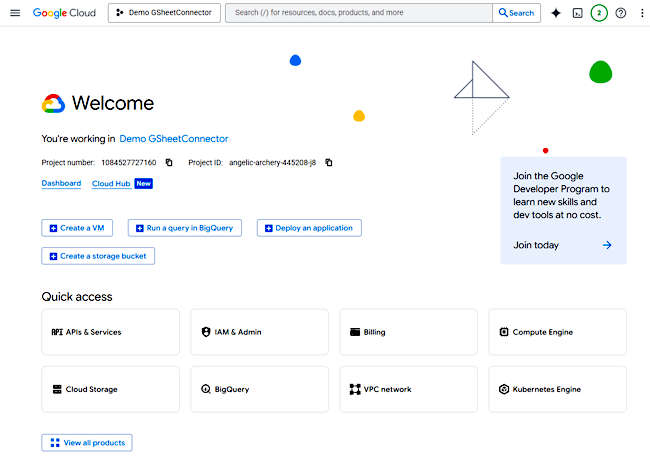Create a storage bucket
650x470 pixels.
(98, 256)
